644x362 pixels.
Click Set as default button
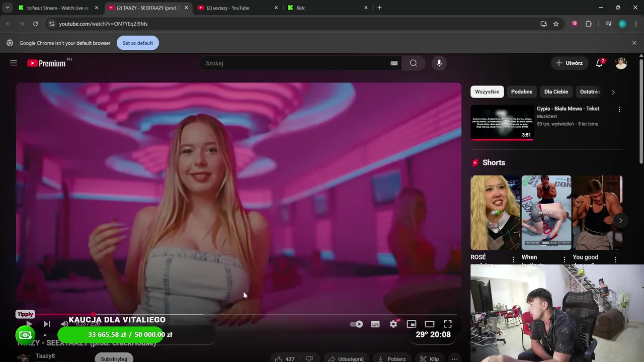pos(138,43)
